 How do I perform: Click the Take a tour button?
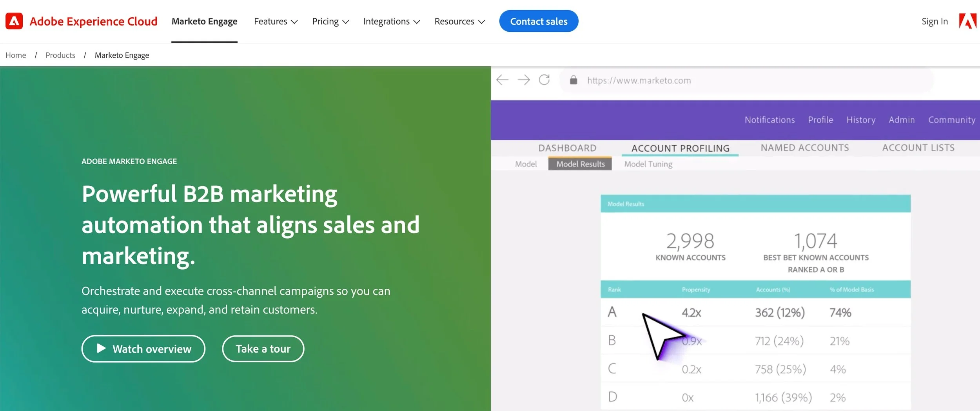(263, 349)
